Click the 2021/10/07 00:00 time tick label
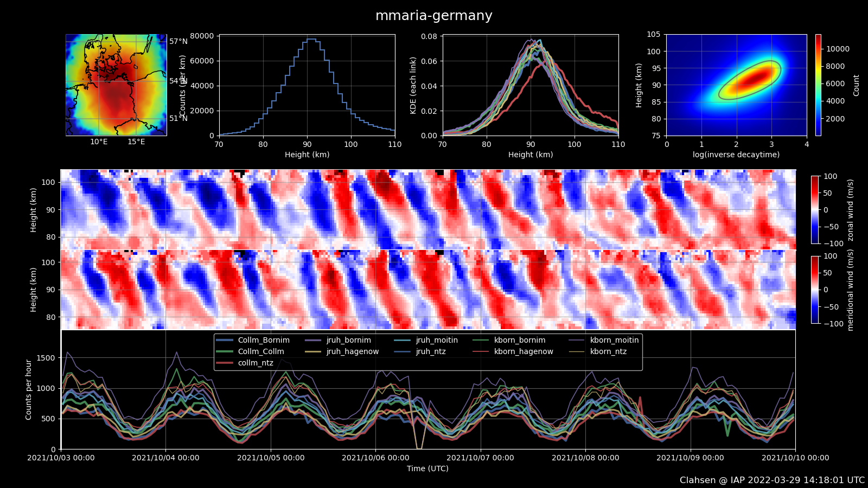 click(x=480, y=458)
